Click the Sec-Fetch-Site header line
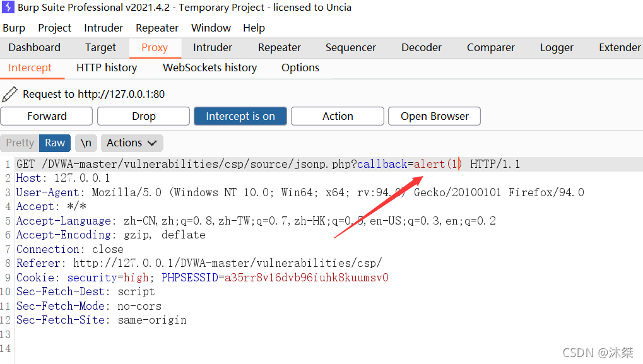The height and width of the screenshot is (364, 643). (x=102, y=320)
